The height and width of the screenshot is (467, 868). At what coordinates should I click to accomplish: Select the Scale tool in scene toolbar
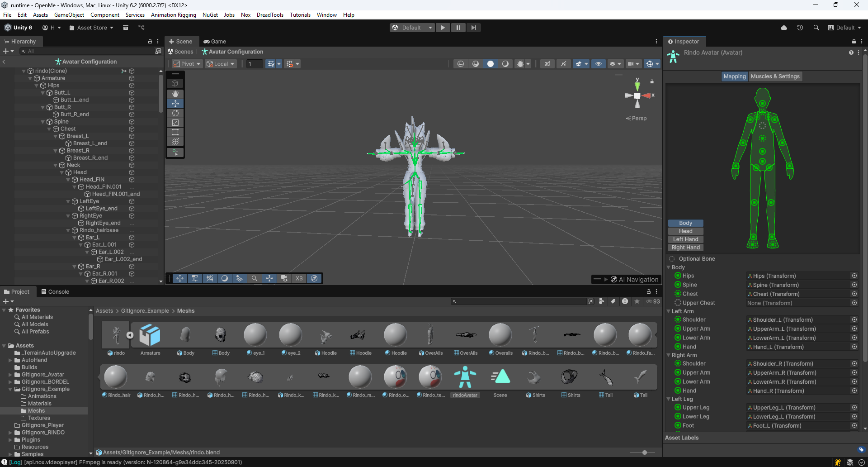point(175,123)
